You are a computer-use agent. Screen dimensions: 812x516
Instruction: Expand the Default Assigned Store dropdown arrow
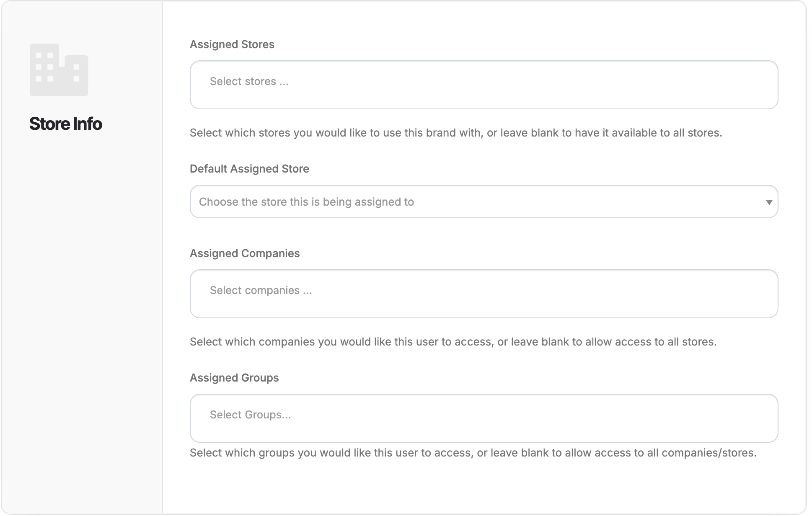click(x=769, y=202)
